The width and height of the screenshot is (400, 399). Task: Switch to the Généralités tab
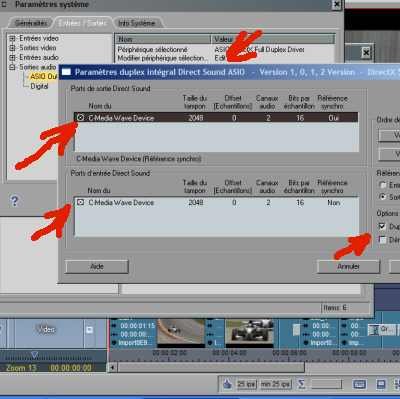31,23
